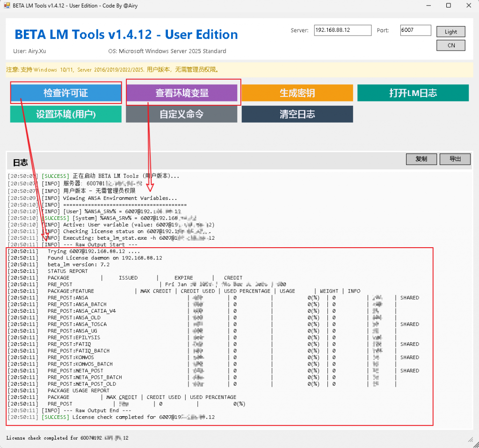Switch language with the CN button
The image size is (479, 448).
[451, 45]
